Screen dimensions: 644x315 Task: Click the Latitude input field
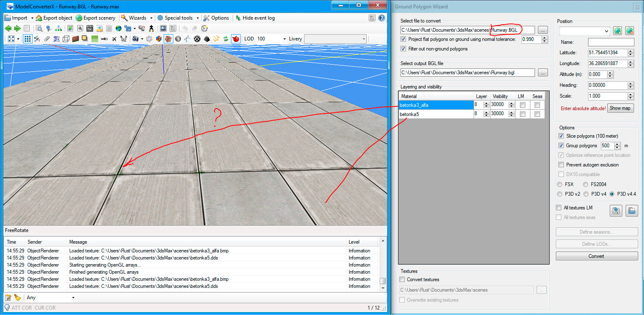point(607,53)
